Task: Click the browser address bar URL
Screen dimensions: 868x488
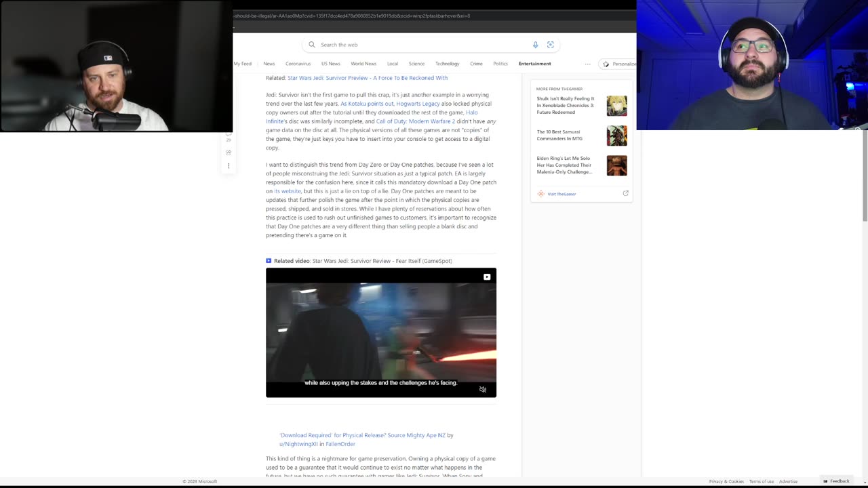Action: [x=351, y=16]
